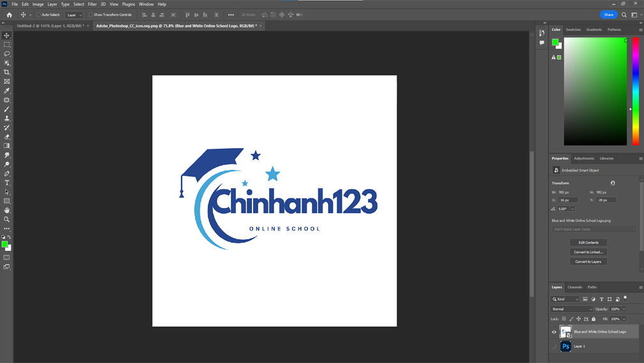644x363 pixels.
Task: Select the Hand tool
Action: 6,211
